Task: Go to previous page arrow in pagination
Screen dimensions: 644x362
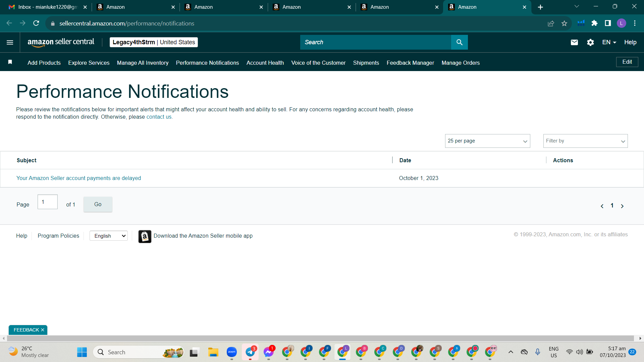Action: click(602, 206)
